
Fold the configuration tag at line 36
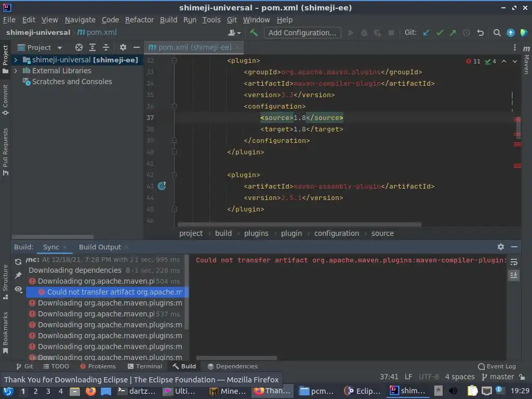[174, 106]
